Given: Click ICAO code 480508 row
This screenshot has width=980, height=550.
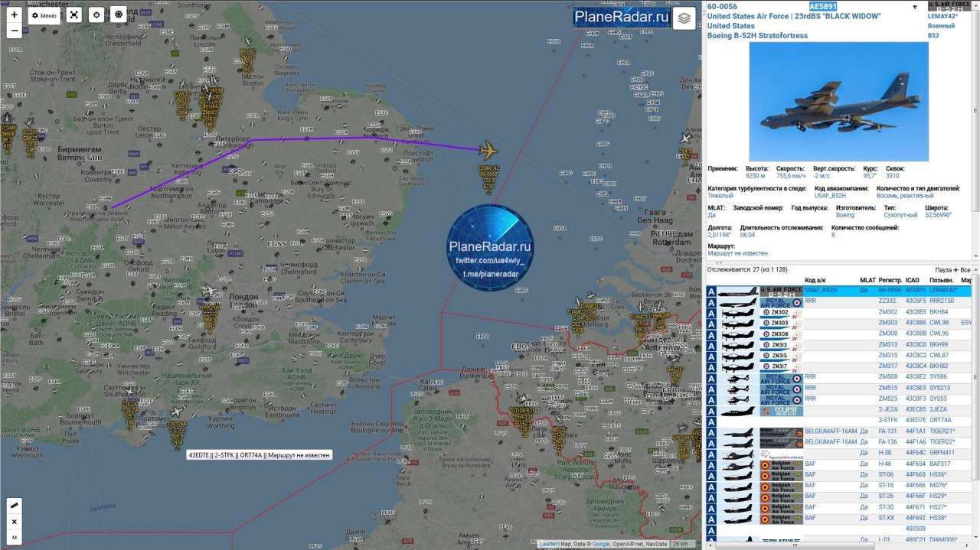Looking at the screenshot, I should pyautogui.click(x=916, y=529).
